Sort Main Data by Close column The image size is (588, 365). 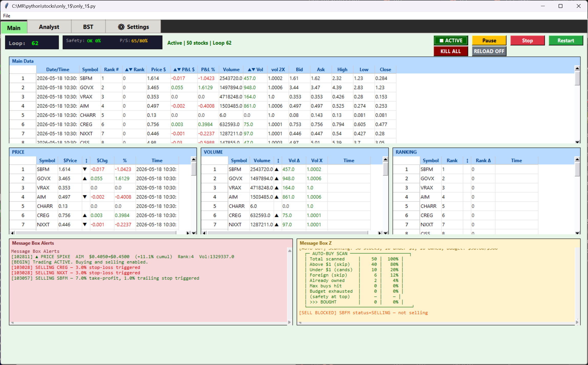point(385,69)
